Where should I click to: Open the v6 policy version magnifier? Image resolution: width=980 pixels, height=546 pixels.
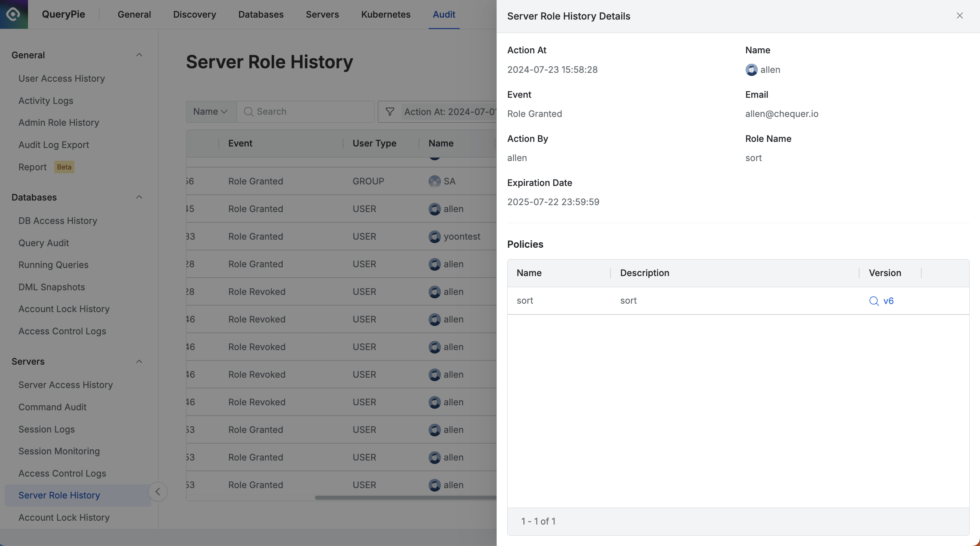[874, 301]
